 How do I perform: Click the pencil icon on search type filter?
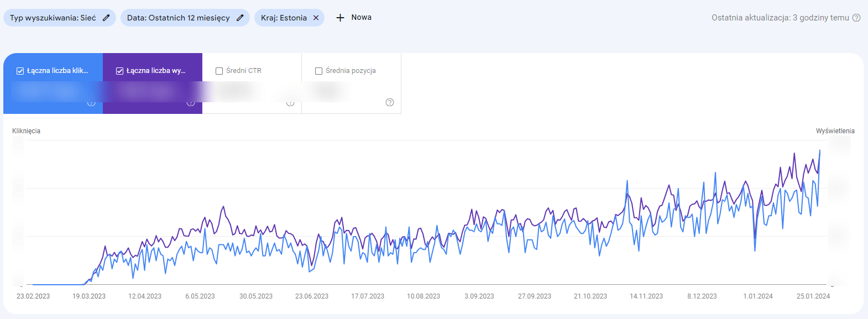pos(106,18)
